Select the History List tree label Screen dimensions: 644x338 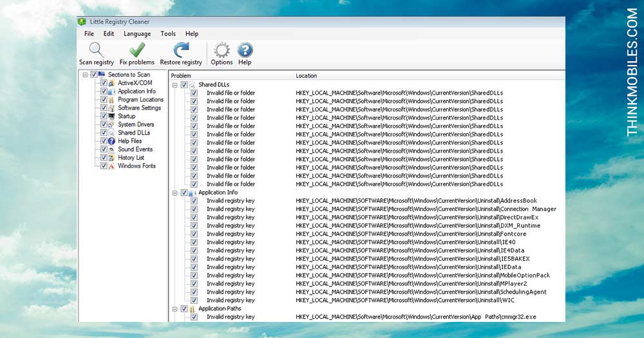[131, 157]
